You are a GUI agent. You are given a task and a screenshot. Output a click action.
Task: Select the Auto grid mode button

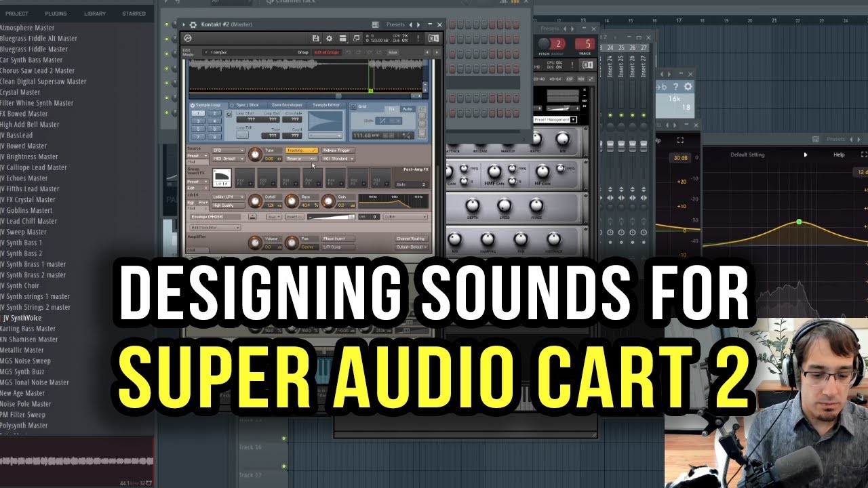point(408,109)
